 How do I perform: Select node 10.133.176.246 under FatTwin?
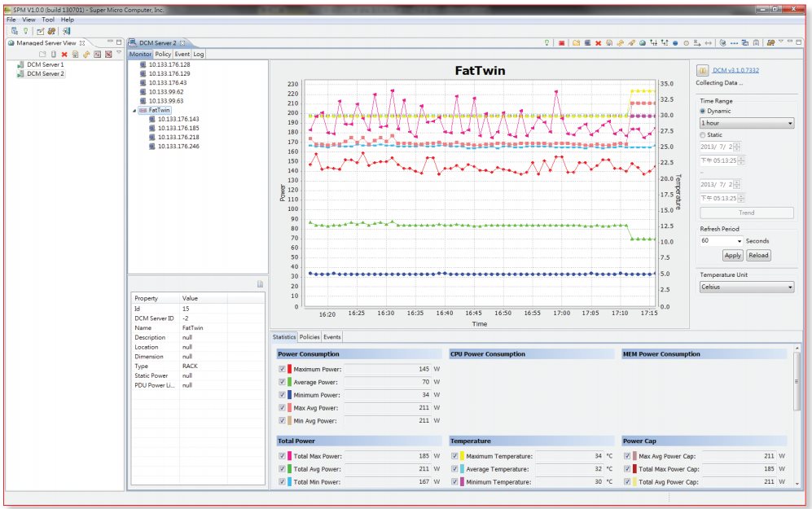178,147
